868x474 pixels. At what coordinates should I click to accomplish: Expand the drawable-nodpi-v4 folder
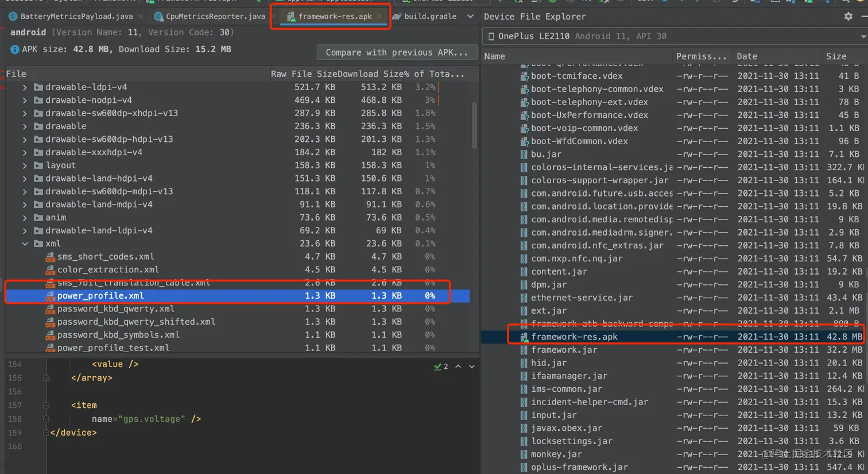coord(25,101)
